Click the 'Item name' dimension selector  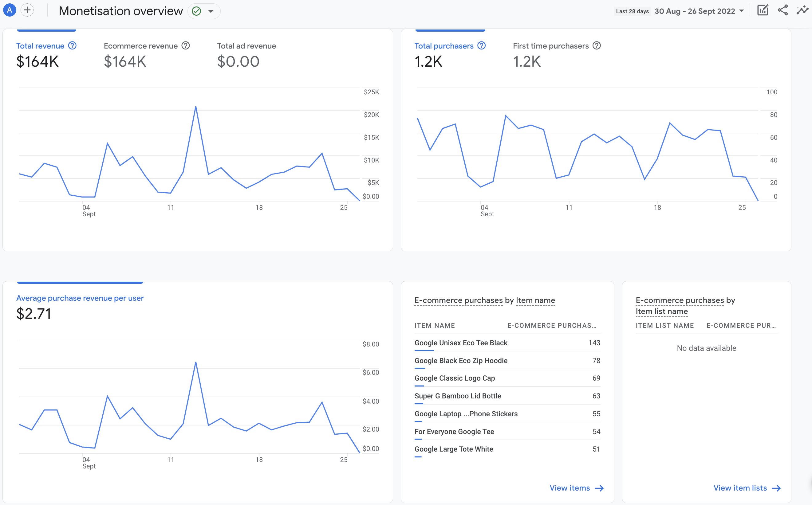[535, 300]
